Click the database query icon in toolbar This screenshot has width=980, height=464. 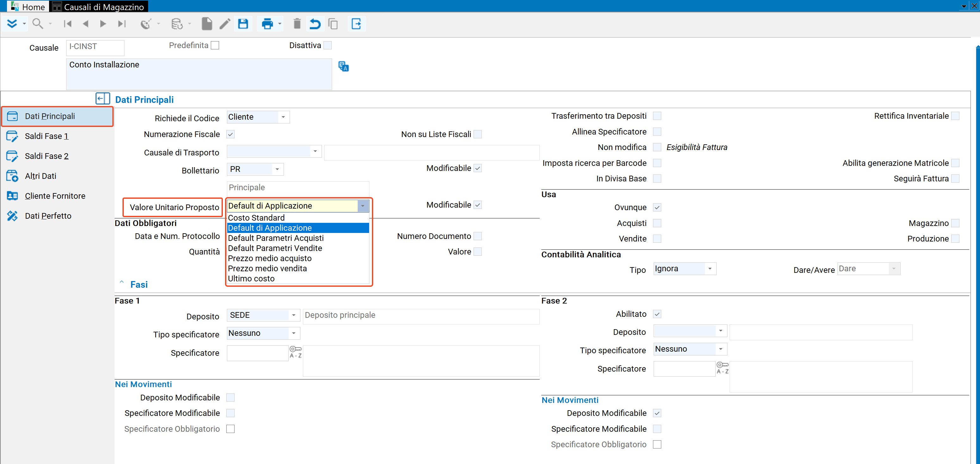click(x=177, y=24)
